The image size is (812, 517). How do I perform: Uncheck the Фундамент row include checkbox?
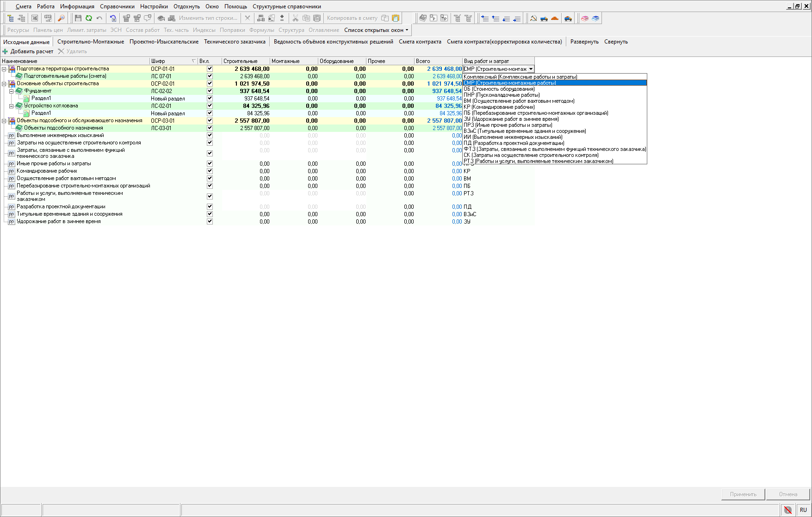click(210, 91)
